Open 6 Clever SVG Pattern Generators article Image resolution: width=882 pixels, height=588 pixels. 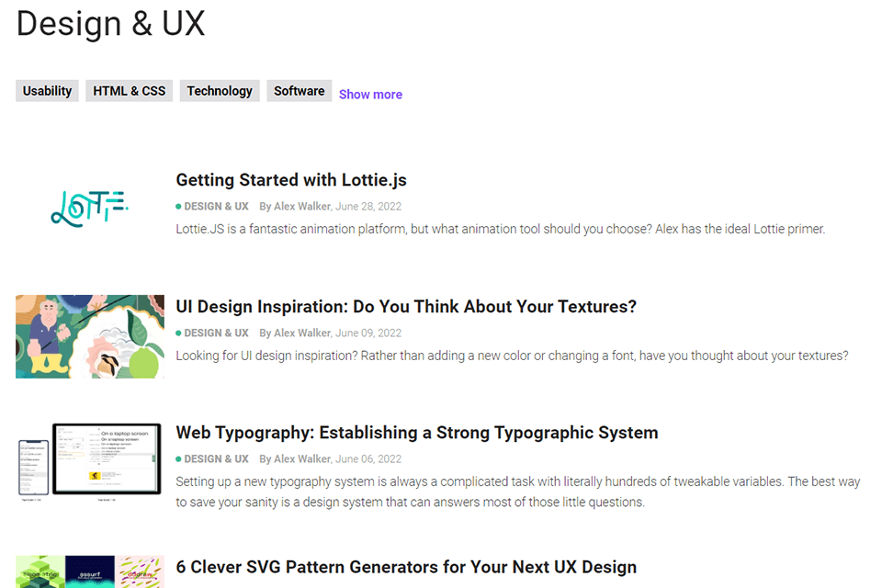pyautogui.click(x=406, y=567)
